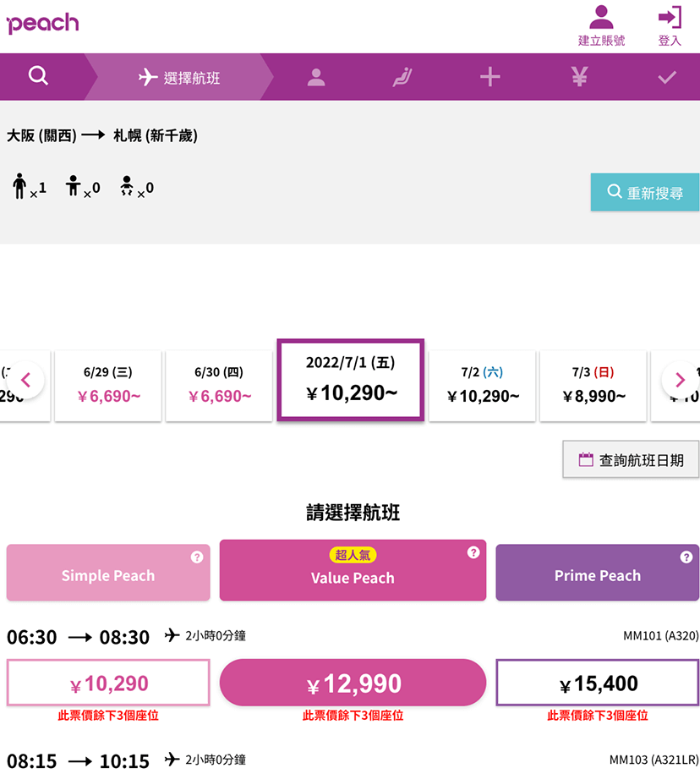The image size is (700, 774).
Task: Click the 重新搜尋 button
Action: tap(645, 192)
